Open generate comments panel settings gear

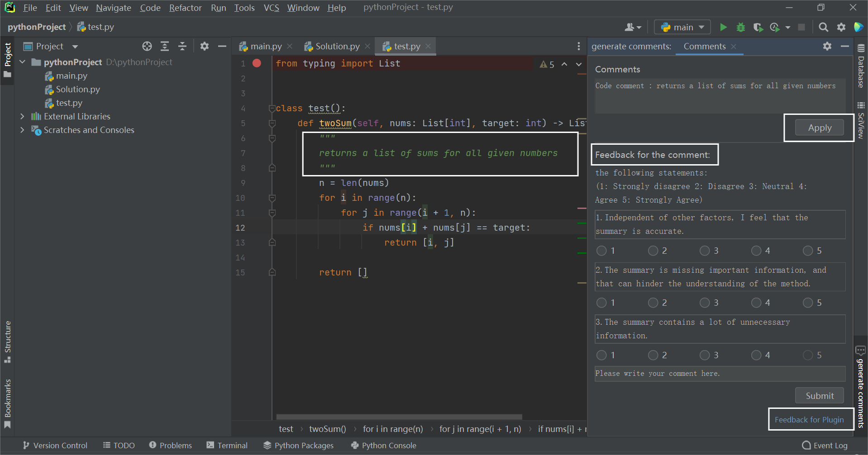tap(827, 46)
